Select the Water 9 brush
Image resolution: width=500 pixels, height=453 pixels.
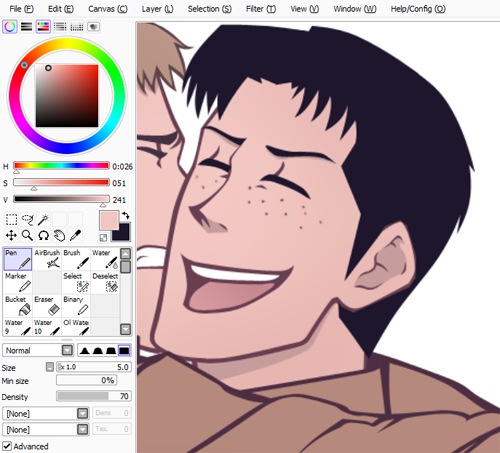tap(18, 327)
